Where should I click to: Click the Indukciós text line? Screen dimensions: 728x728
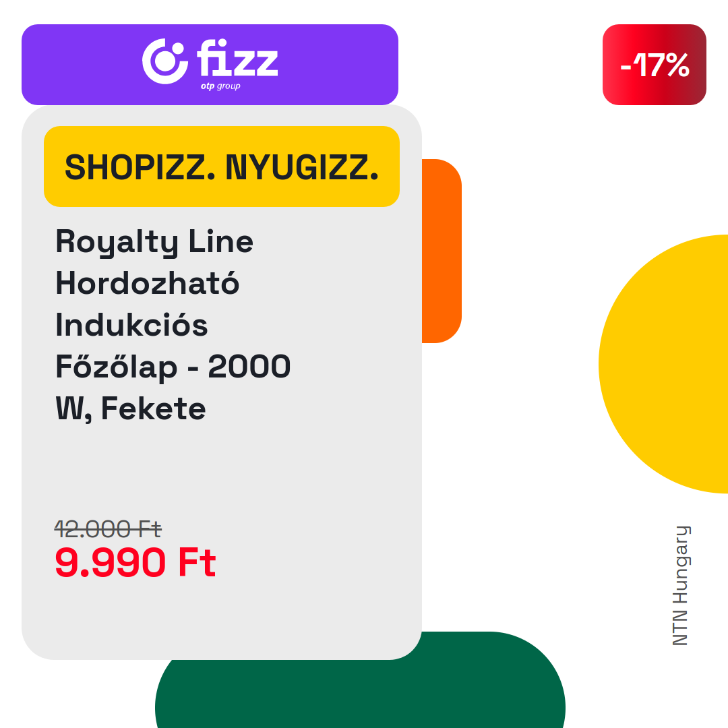click(131, 324)
